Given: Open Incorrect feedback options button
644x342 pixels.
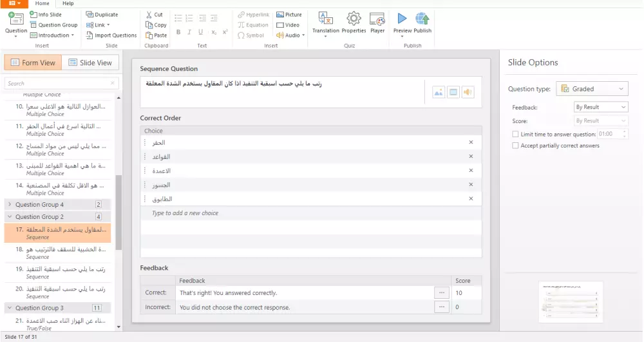Looking at the screenshot, I should [442, 307].
